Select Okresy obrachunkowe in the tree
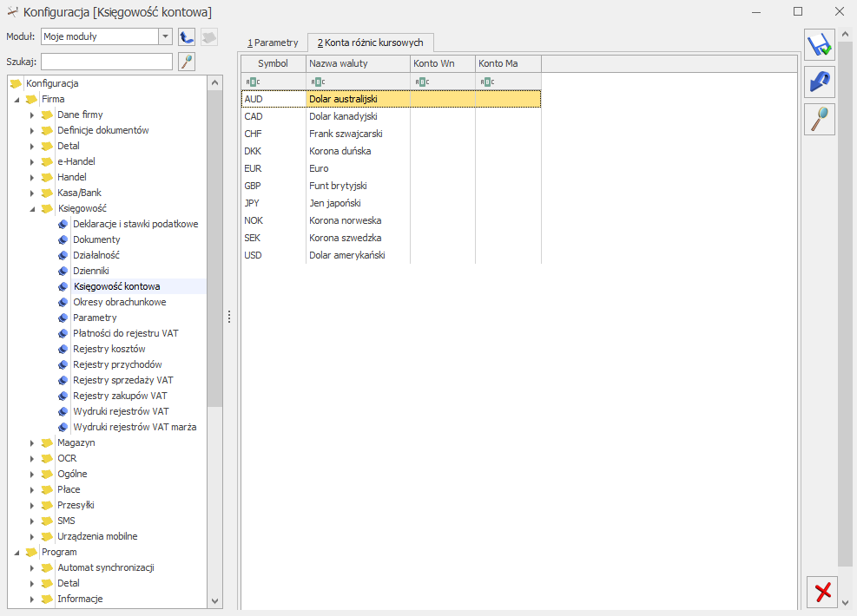857x616 pixels. (x=120, y=302)
